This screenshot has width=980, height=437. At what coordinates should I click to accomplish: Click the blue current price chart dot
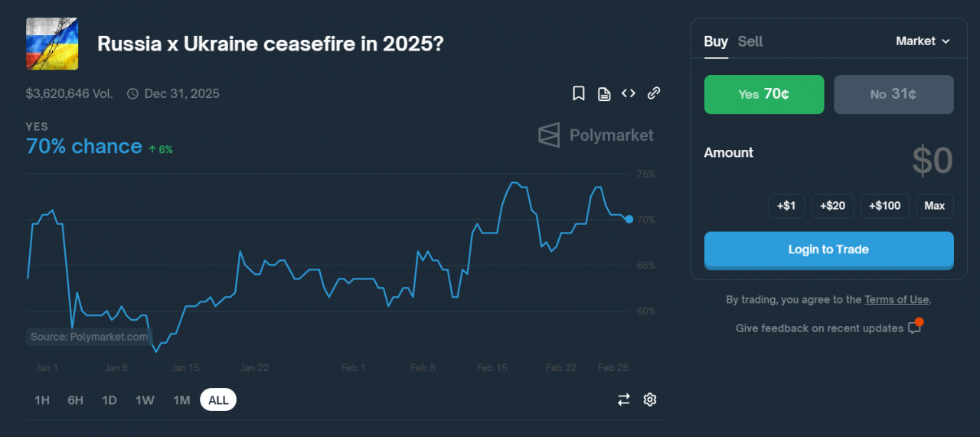pos(629,219)
